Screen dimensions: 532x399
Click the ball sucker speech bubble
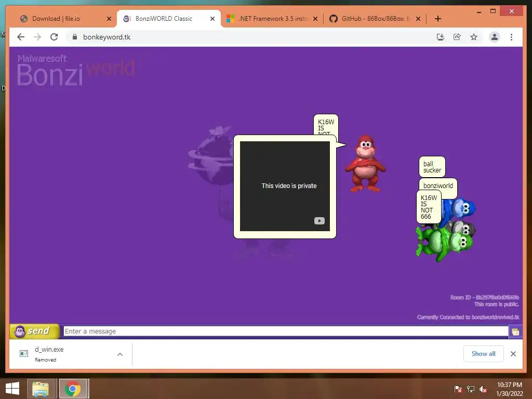(x=432, y=167)
